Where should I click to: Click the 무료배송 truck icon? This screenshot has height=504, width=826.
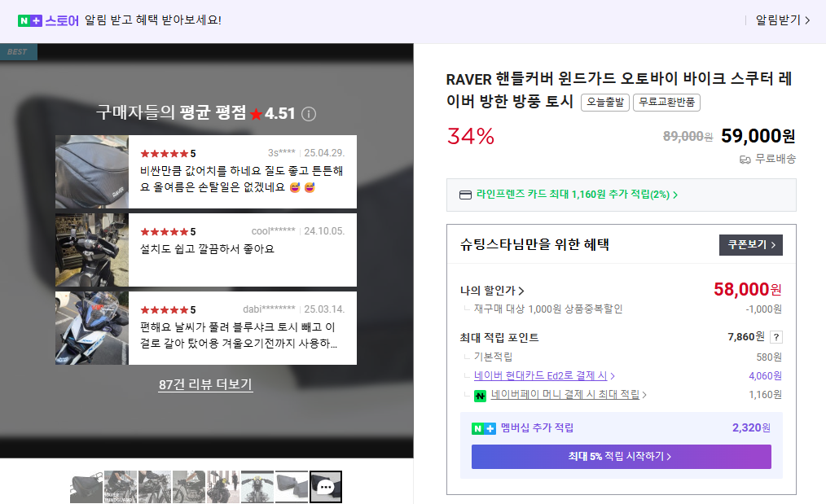[x=745, y=159]
